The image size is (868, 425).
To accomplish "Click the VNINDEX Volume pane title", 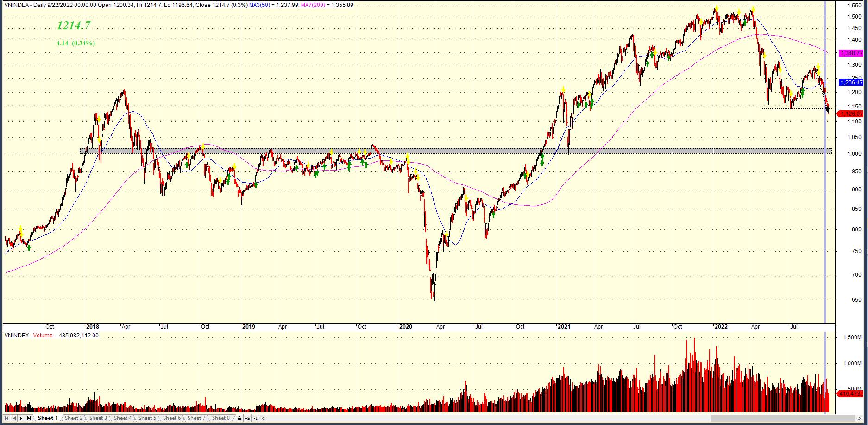I will tap(51, 336).
